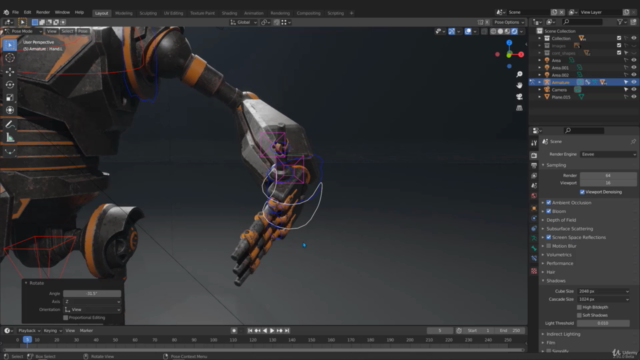This screenshot has height=360, width=640.
Task: Select the Rotate tool in the viewport toolbar
Action: click(x=10, y=85)
